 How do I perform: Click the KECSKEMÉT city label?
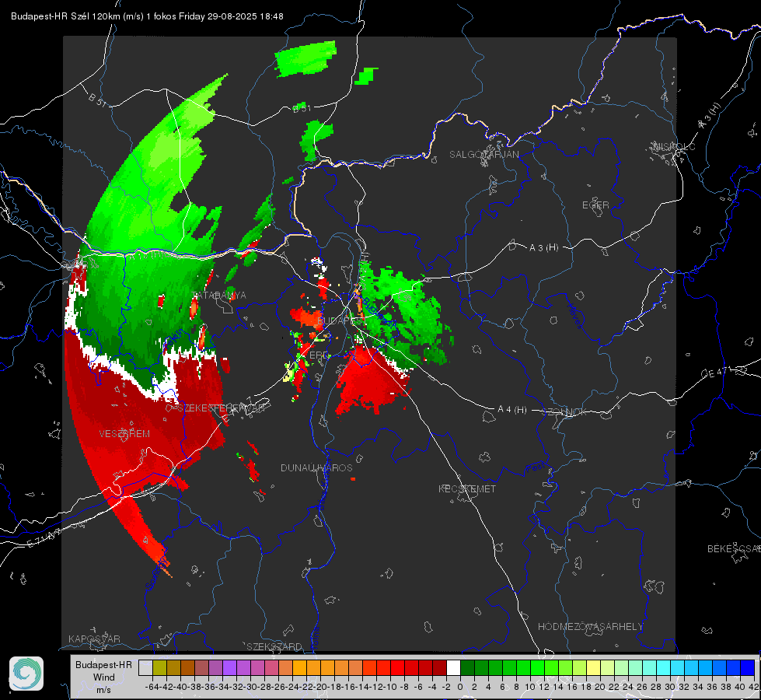tap(467, 488)
